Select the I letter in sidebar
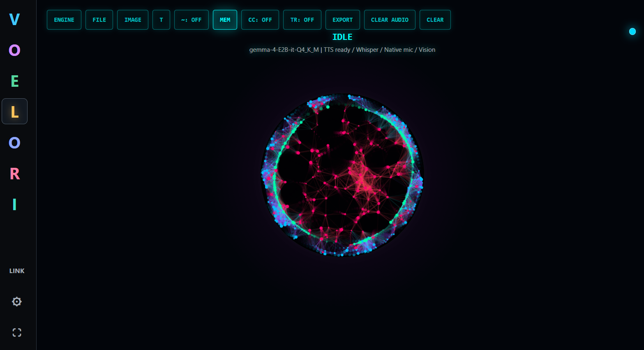 coord(14,204)
